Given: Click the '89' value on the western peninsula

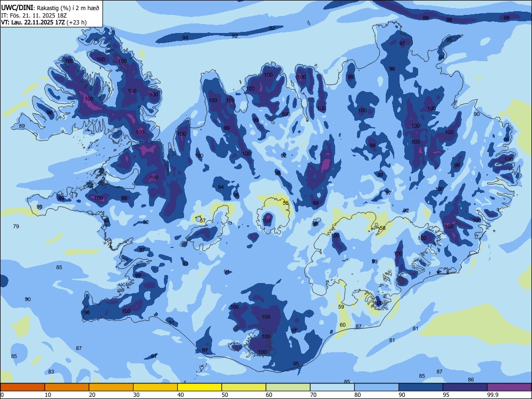Looking at the screenshot, I should click(x=22, y=126).
